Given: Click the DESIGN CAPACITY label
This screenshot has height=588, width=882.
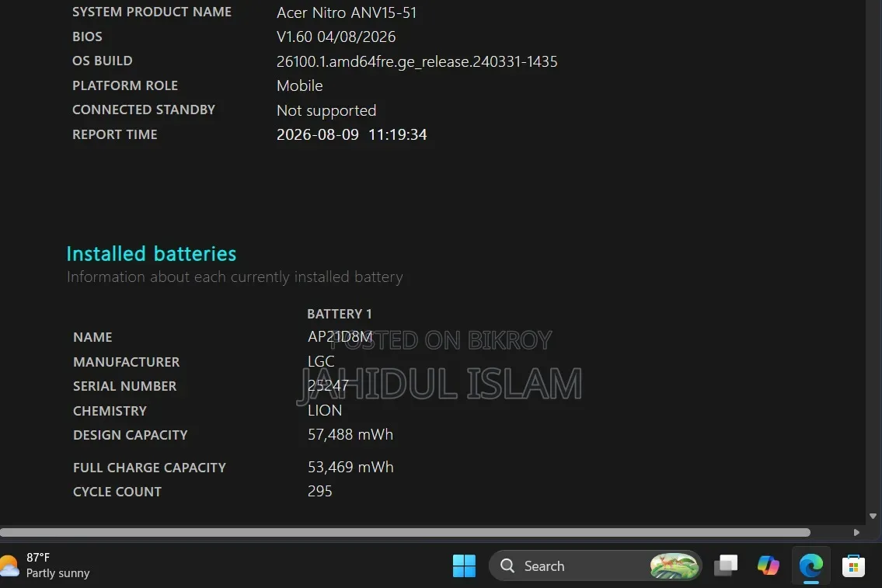Looking at the screenshot, I should [x=130, y=435].
